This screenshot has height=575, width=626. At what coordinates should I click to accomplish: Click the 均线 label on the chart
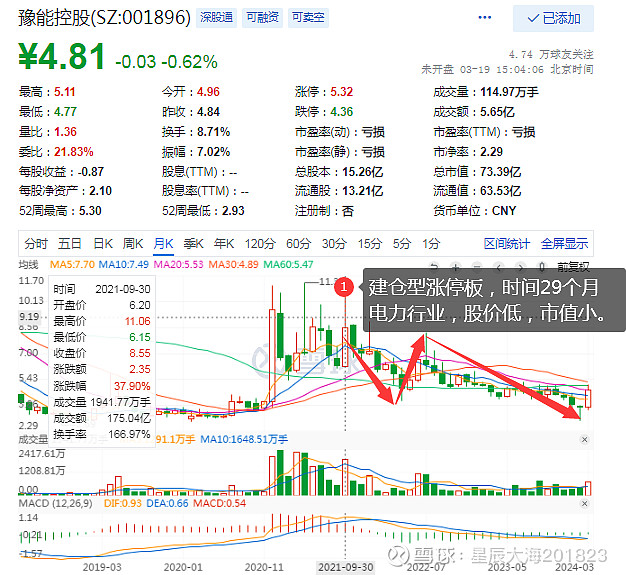click(28, 264)
